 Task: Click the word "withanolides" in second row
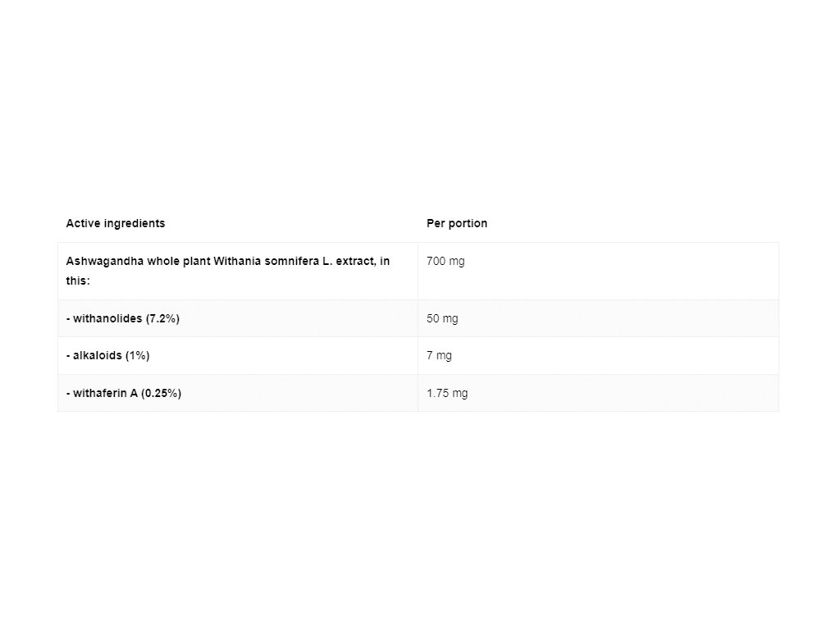coord(107,318)
